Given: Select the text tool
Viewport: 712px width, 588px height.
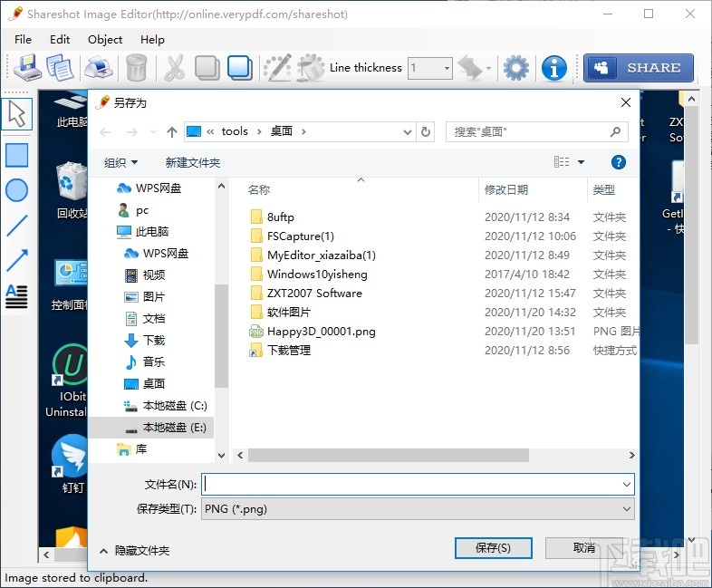Looking at the screenshot, I should 16,296.
